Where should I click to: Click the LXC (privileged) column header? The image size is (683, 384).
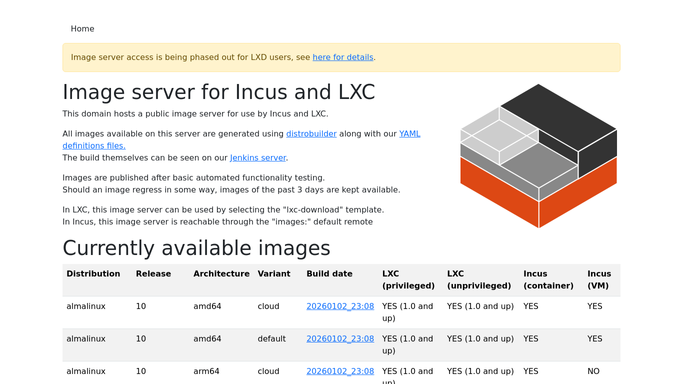click(x=408, y=280)
